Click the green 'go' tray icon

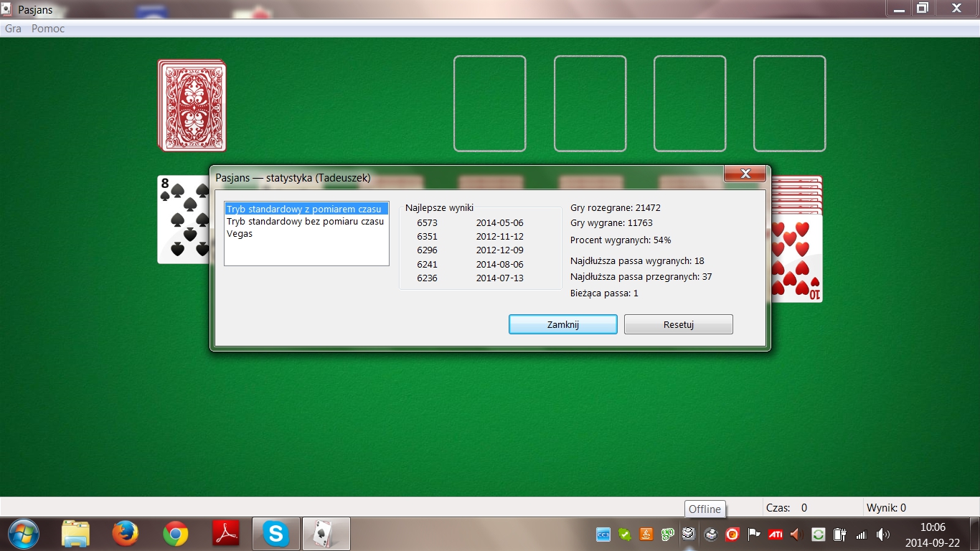[x=667, y=534]
